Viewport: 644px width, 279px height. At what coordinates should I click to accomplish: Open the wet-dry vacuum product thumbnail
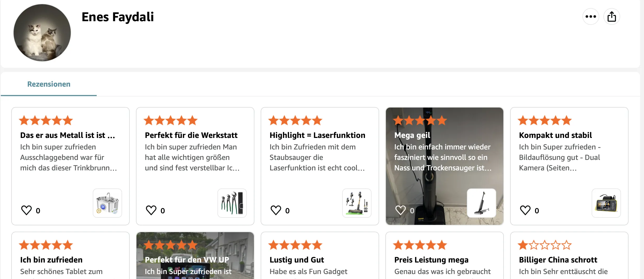[482, 203]
